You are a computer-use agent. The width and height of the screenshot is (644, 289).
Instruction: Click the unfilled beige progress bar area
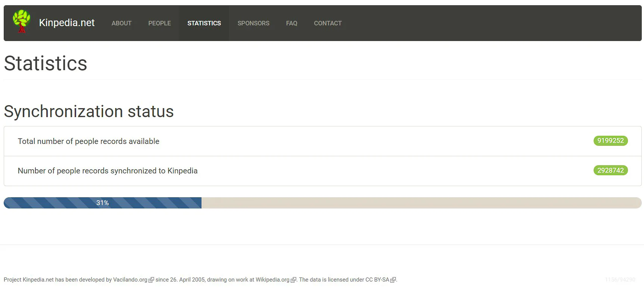coord(422,203)
